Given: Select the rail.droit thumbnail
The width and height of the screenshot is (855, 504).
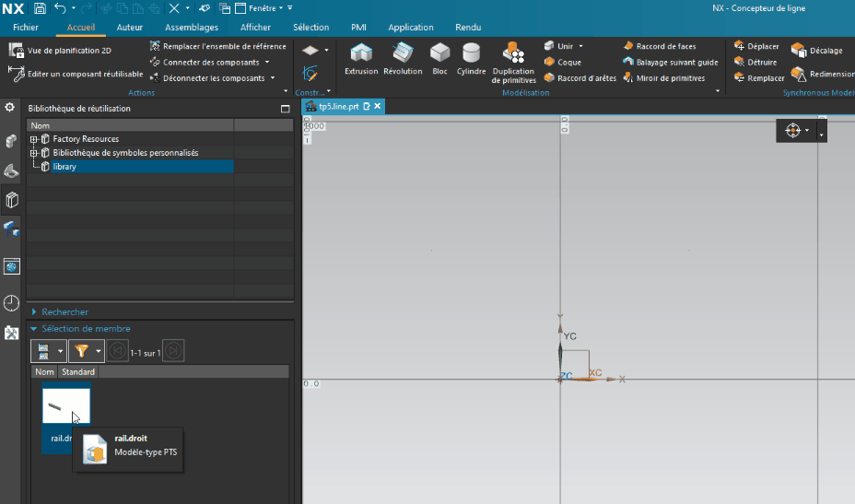Looking at the screenshot, I should pyautogui.click(x=66, y=405).
